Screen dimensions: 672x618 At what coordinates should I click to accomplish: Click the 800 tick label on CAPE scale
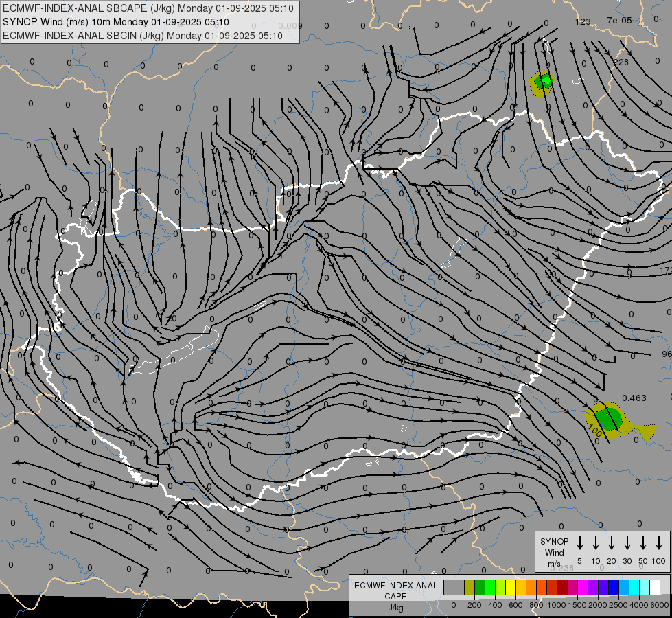pos(536,605)
